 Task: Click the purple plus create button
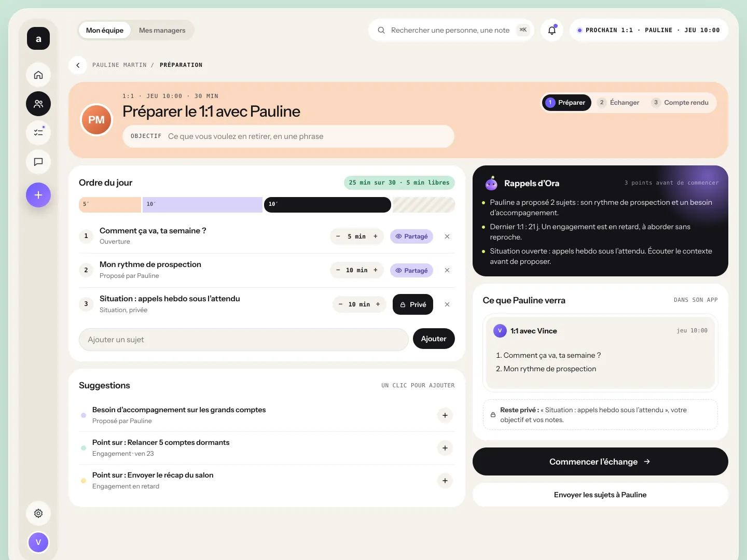(x=38, y=195)
